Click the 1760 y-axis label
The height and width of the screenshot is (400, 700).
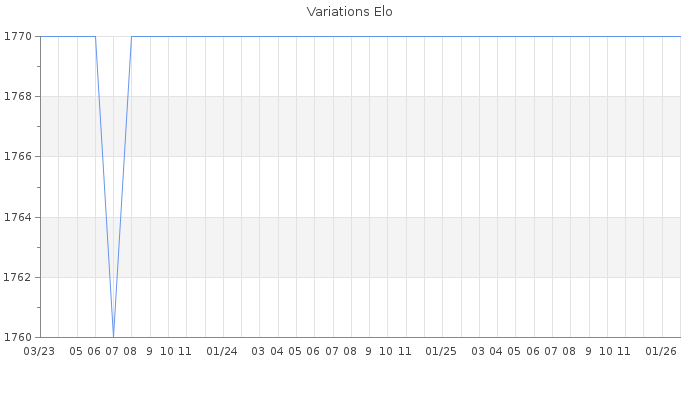pos(18,337)
